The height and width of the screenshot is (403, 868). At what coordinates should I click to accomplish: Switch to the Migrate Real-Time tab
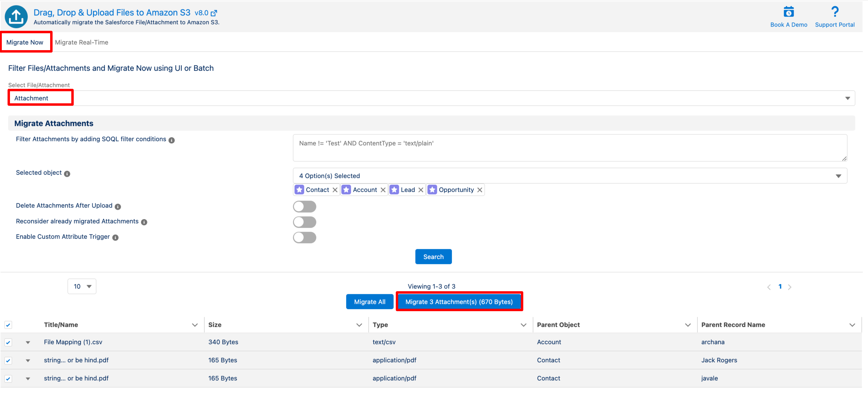pyautogui.click(x=82, y=43)
